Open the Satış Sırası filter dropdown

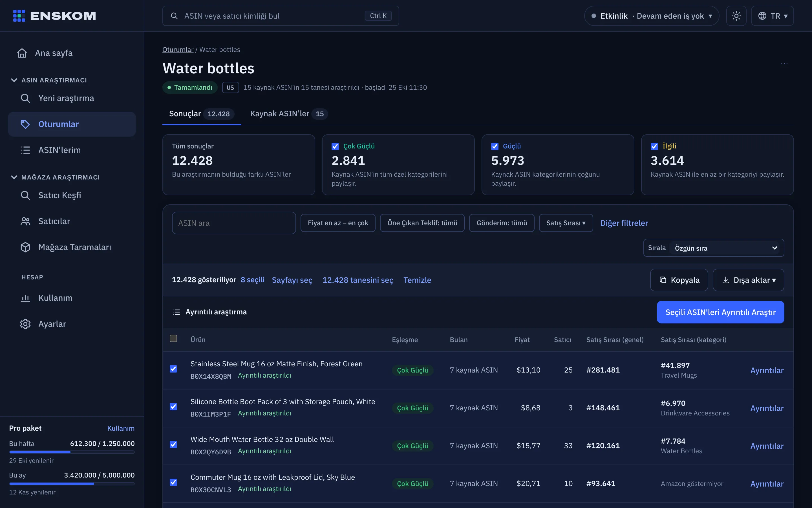pyautogui.click(x=566, y=223)
